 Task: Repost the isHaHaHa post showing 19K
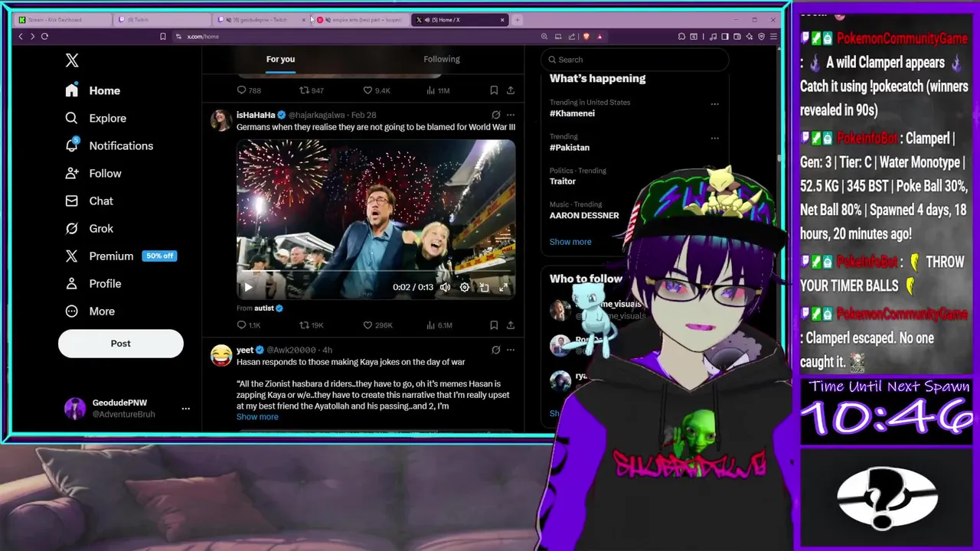(x=312, y=325)
